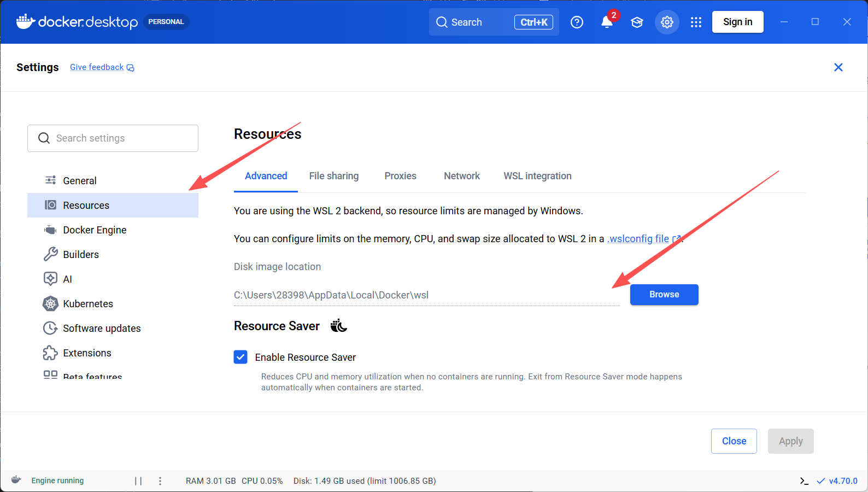This screenshot has width=868, height=492.
Task: Open the Learning center graduation cap icon
Action: tap(637, 22)
